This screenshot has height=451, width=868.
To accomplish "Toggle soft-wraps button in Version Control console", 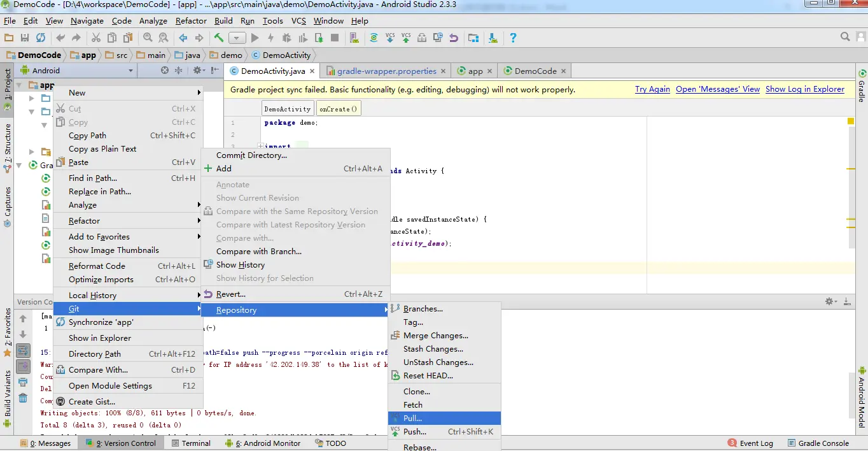I will click(23, 350).
